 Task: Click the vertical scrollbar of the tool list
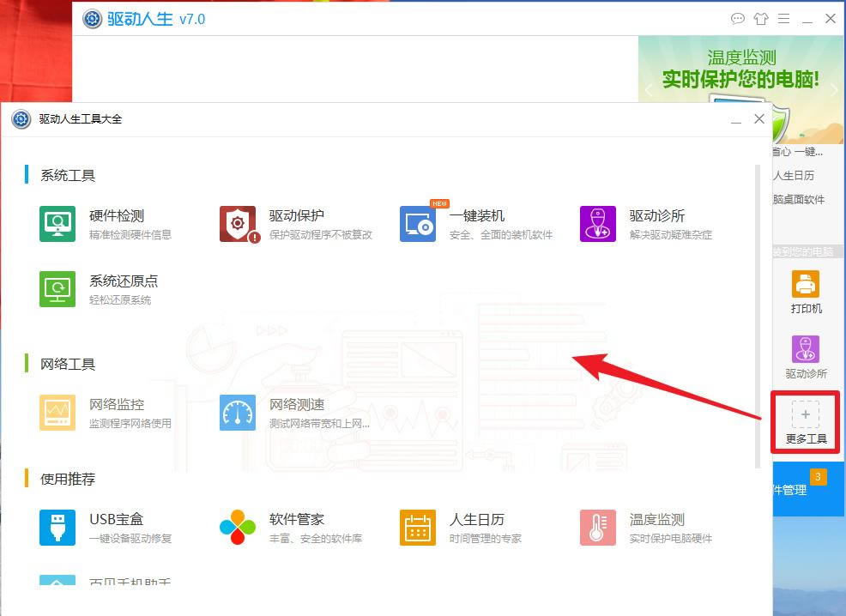pos(758,317)
